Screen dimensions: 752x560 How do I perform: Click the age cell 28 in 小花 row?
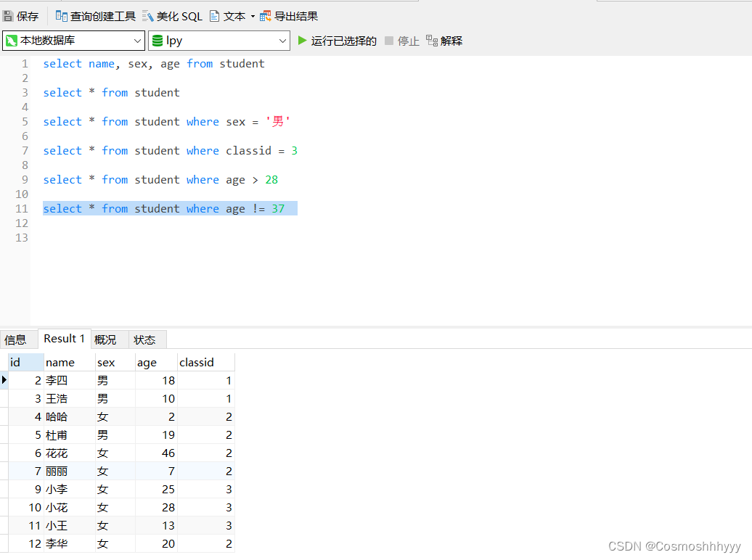click(156, 507)
